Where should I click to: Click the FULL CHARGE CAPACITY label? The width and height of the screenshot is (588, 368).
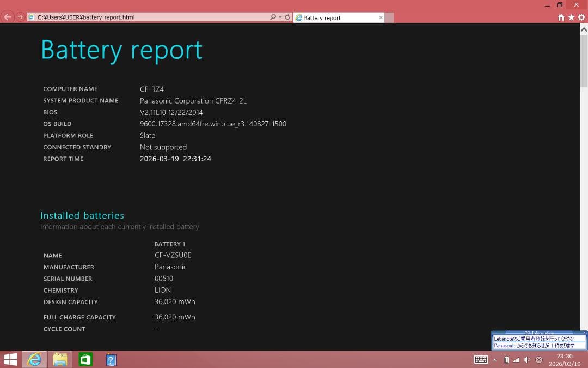click(79, 317)
